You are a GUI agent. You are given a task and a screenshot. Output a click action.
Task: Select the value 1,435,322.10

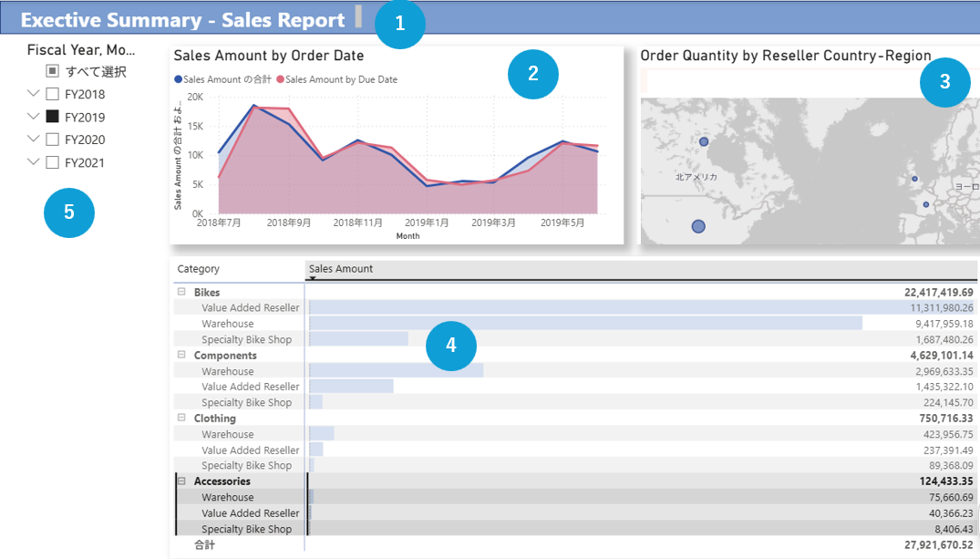coord(944,387)
